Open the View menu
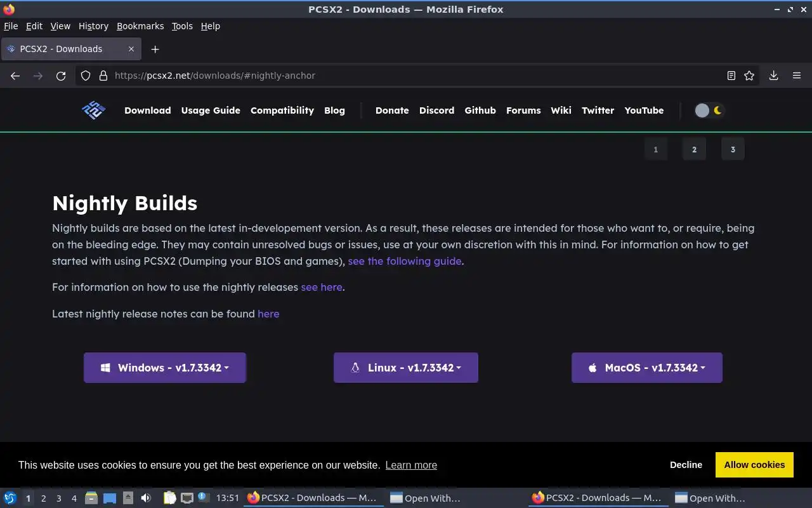Image resolution: width=812 pixels, height=508 pixels. click(x=60, y=26)
